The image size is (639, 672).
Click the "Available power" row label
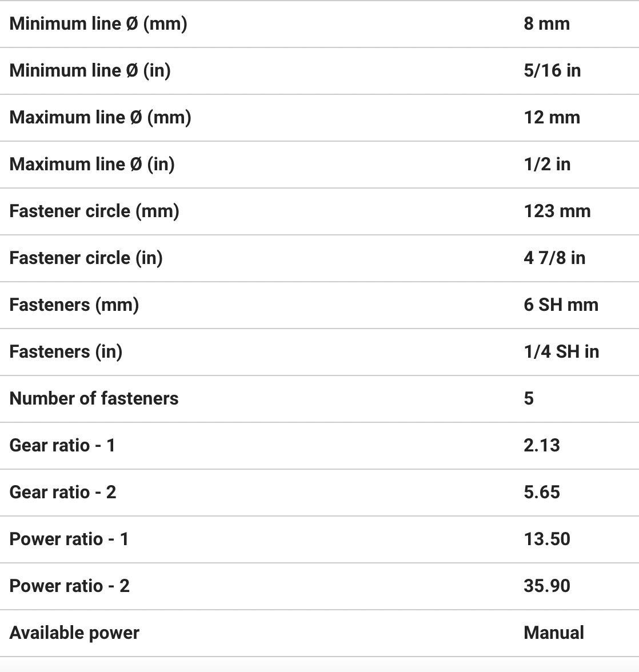pos(74,633)
